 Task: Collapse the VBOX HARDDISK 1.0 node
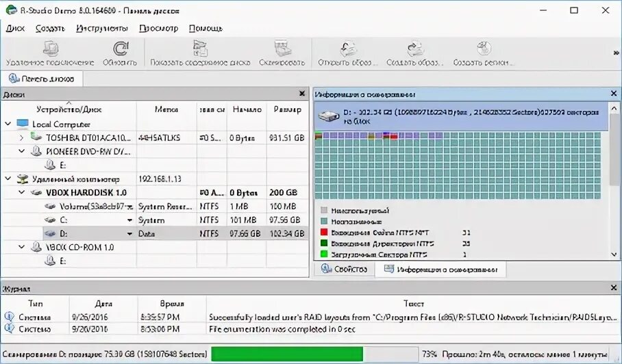(22, 192)
